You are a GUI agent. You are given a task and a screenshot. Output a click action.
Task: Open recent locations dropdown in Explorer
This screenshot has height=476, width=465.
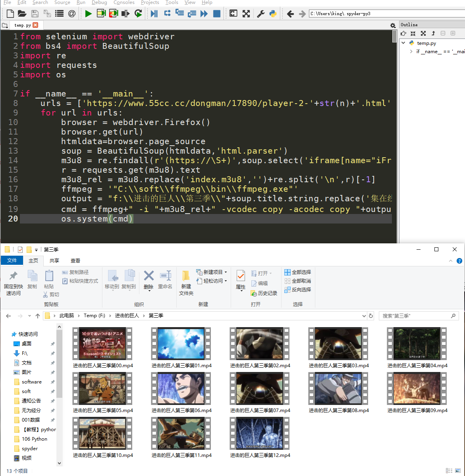(29, 316)
